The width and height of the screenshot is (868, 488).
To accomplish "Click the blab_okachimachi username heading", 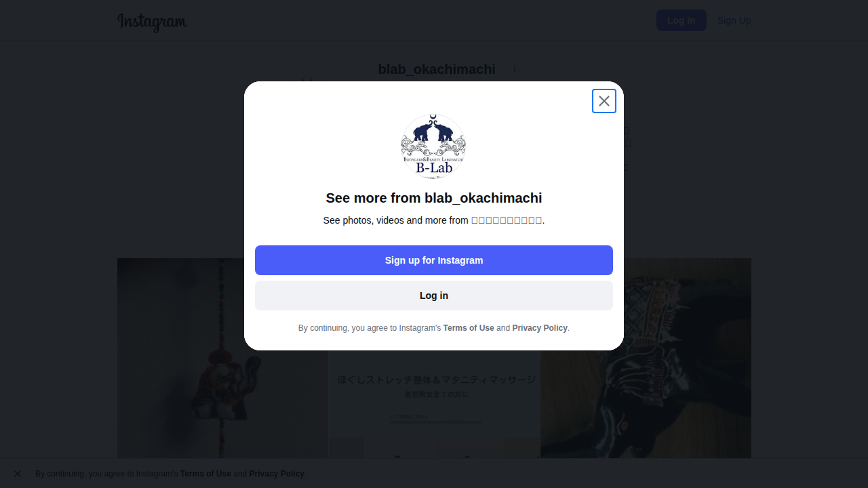I will pos(437,69).
